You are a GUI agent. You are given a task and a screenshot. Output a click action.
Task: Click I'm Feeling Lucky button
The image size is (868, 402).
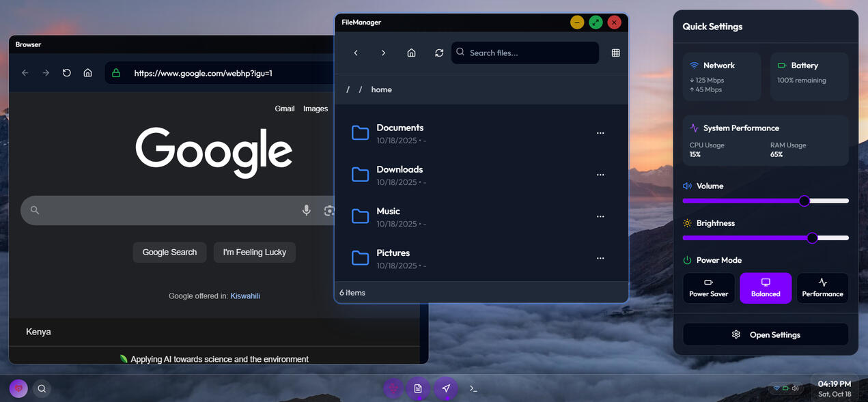coord(255,252)
